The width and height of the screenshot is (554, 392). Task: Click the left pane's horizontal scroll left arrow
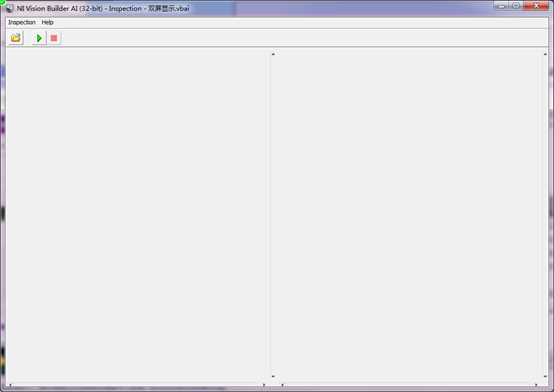[x=10, y=385]
